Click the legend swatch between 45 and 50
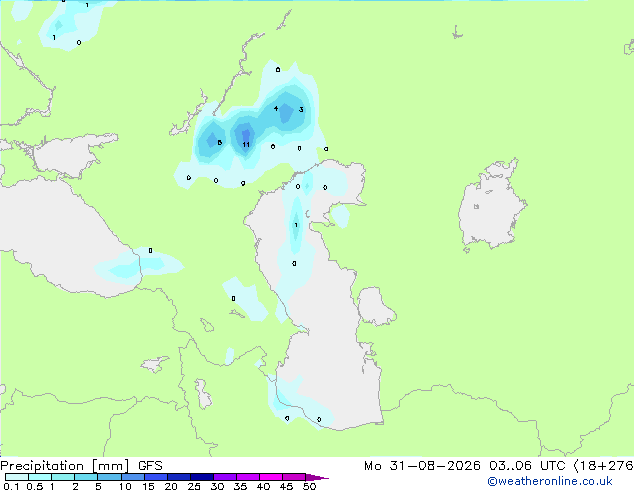This screenshot has height=490, width=634. coord(294,477)
